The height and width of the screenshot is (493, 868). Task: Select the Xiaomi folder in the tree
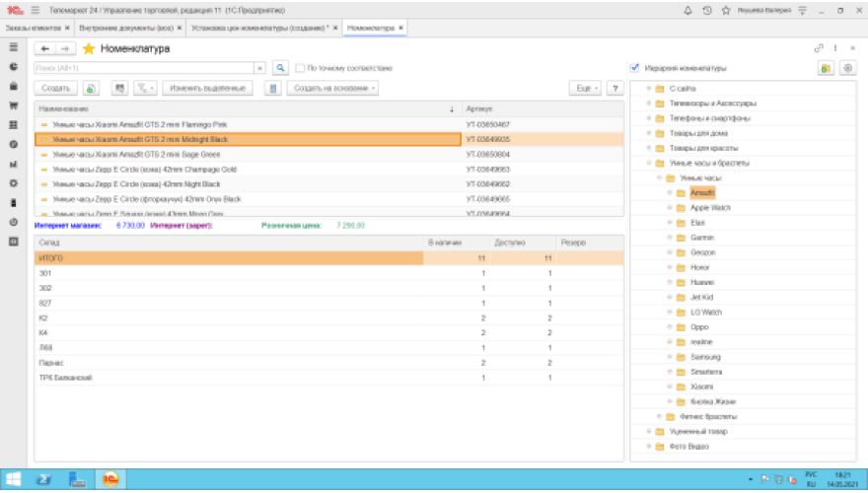[701, 387]
